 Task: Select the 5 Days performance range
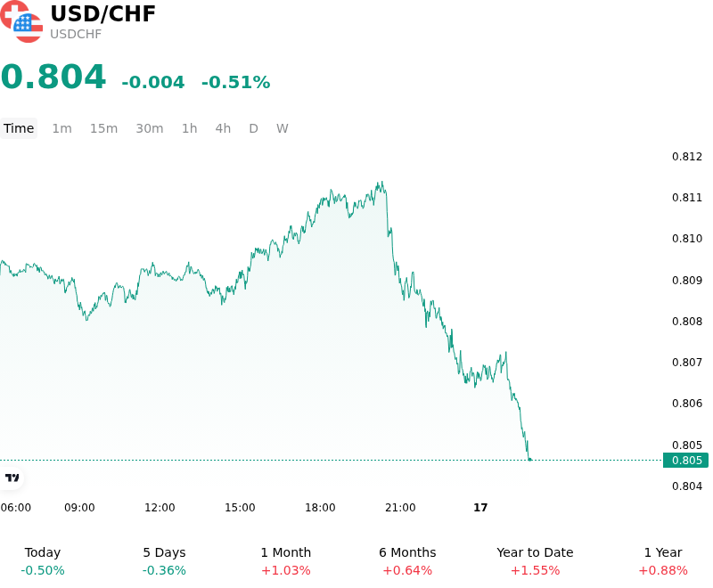pyautogui.click(x=164, y=561)
